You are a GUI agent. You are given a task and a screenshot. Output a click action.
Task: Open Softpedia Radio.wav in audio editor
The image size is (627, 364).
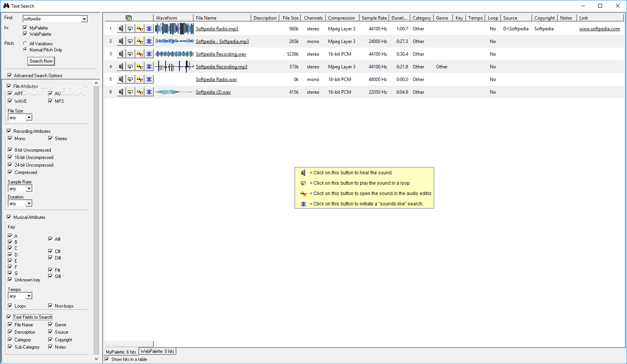(140, 79)
